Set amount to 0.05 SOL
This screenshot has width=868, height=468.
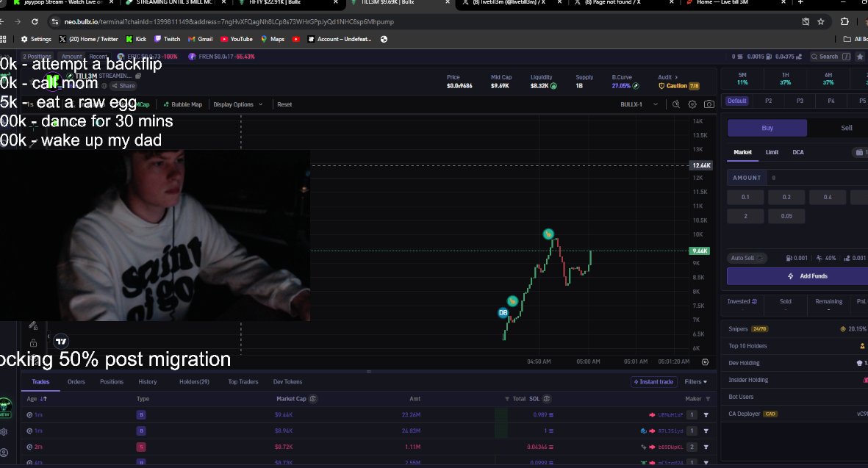pos(786,216)
